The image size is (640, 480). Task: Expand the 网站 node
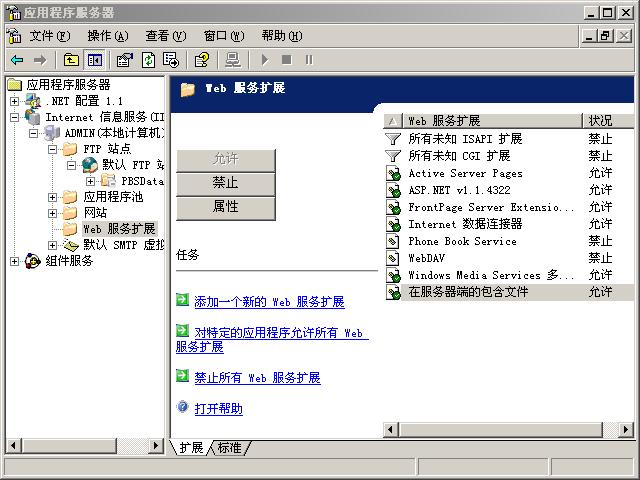tap(52, 213)
